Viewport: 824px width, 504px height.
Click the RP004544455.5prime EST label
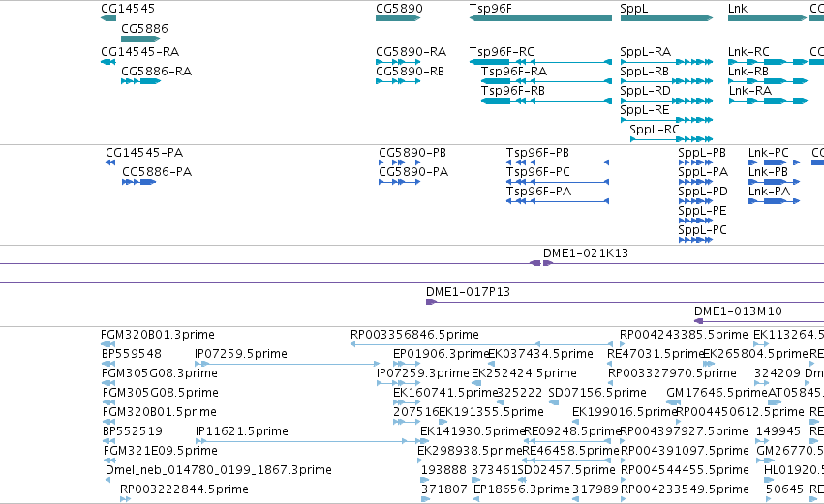(x=685, y=471)
